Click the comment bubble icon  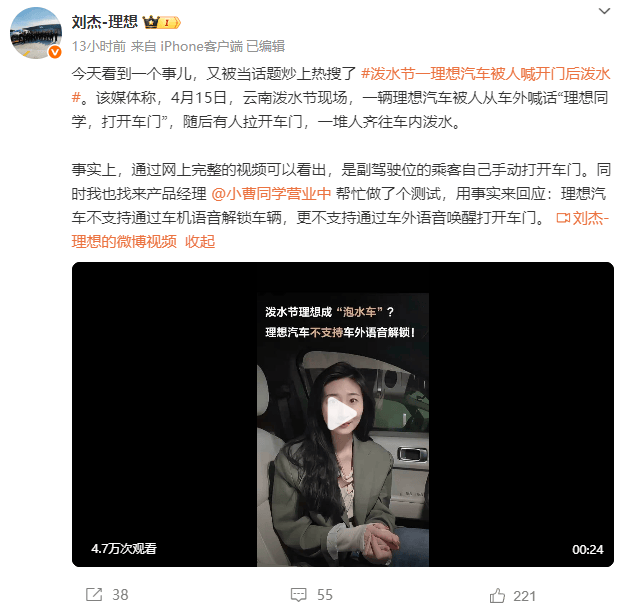coord(299,594)
